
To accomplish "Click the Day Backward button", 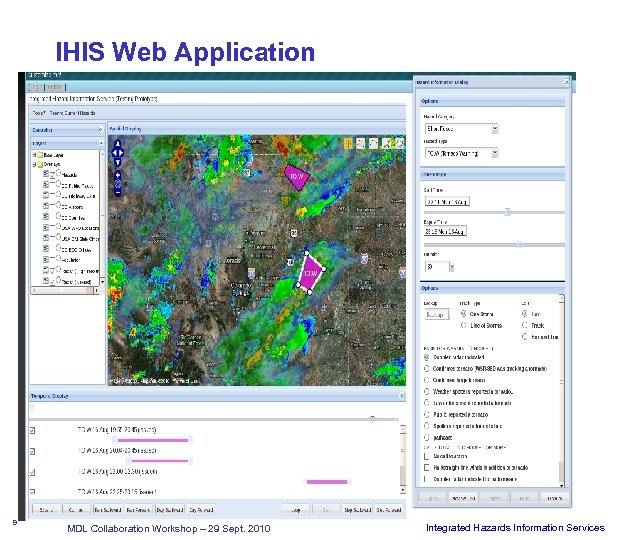I will coord(170,510).
